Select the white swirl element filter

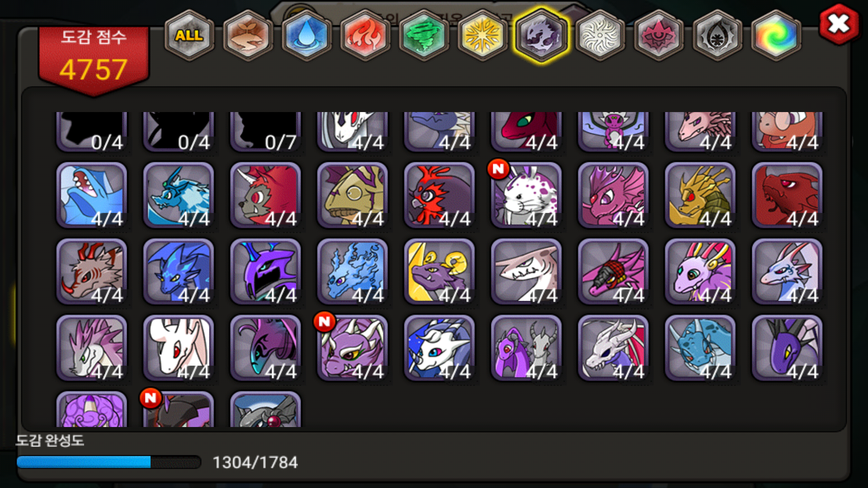pyautogui.click(x=600, y=35)
